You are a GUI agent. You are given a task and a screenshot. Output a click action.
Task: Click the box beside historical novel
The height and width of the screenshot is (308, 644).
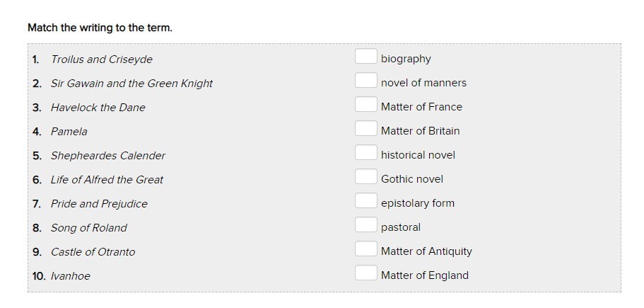365,153
